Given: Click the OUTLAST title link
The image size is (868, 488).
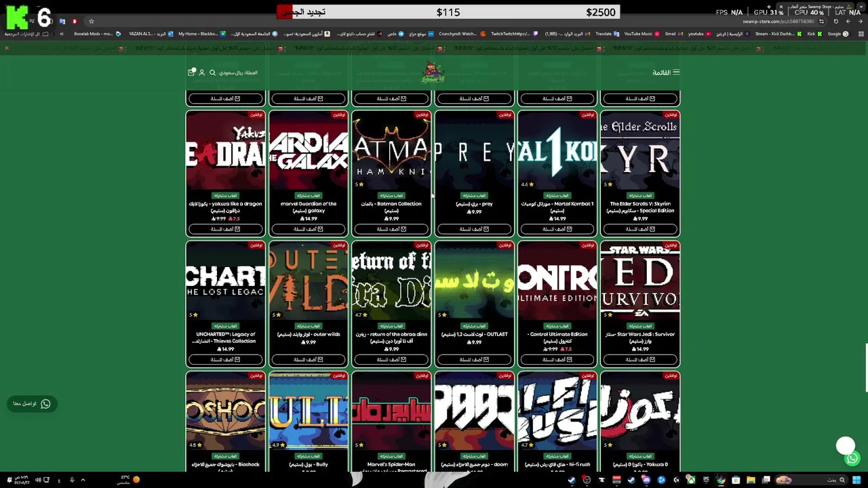Looking at the screenshot, I should click(474, 334).
